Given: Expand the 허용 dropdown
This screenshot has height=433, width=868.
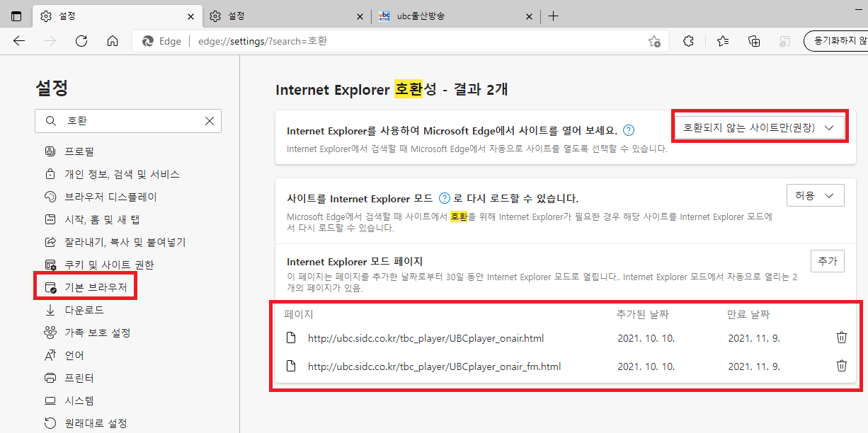Looking at the screenshot, I should pos(816,195).
